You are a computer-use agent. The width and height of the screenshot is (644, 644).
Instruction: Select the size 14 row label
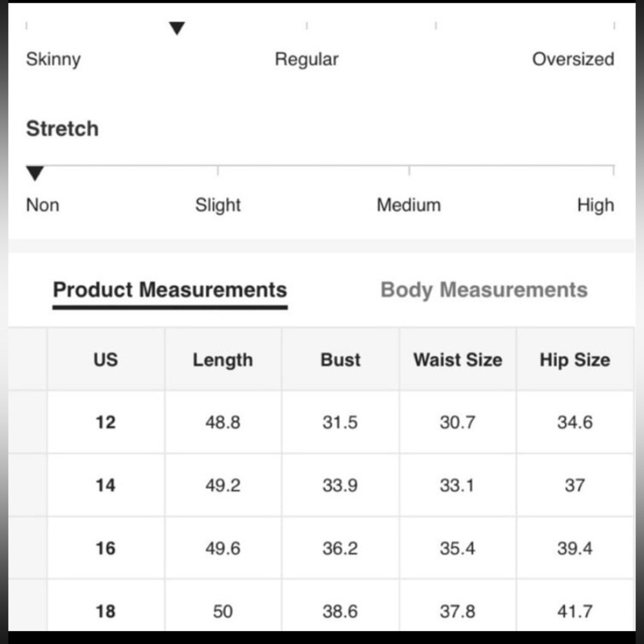106,486
